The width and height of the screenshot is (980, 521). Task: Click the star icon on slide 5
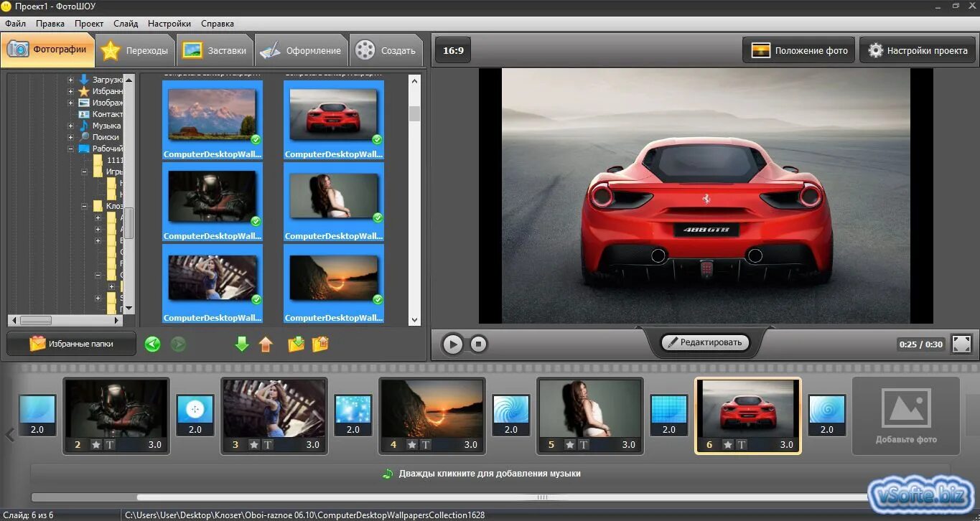coord(570,445)
